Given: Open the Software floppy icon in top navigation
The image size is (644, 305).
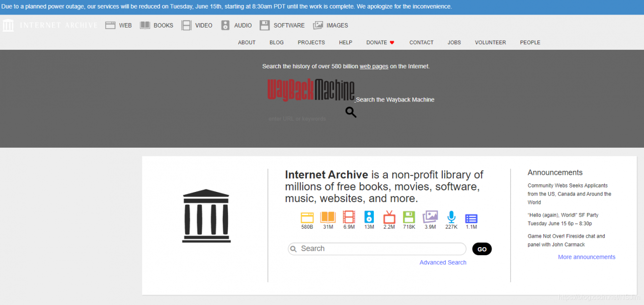Looking at the screenshot, I should 265,25.
